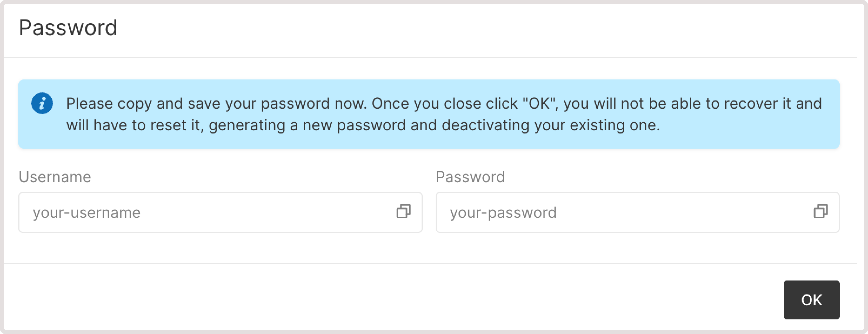
Task: Click the your-username placeholder text
Action: coord(86,213)
